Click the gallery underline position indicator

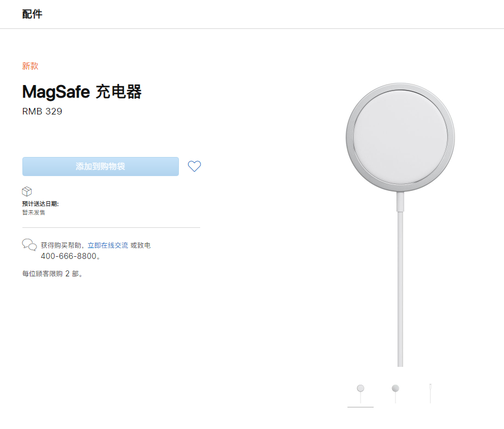coord(360,407)
